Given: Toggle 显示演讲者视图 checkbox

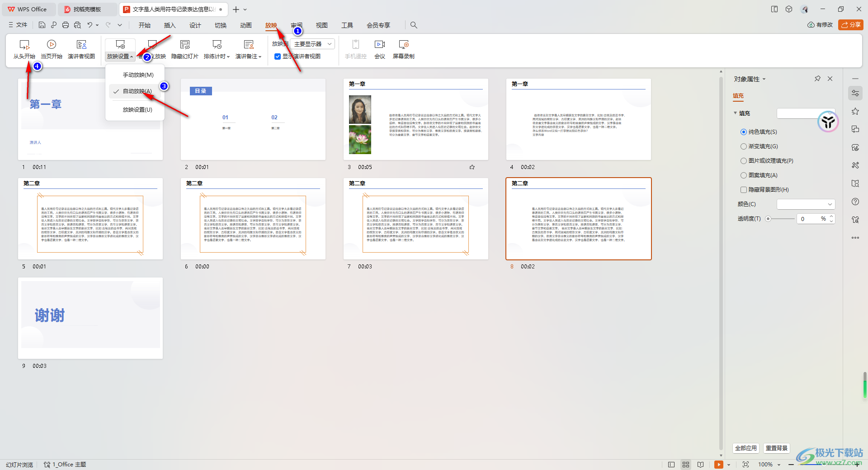Looking at the screenshot, I should (x=278, y=56).
